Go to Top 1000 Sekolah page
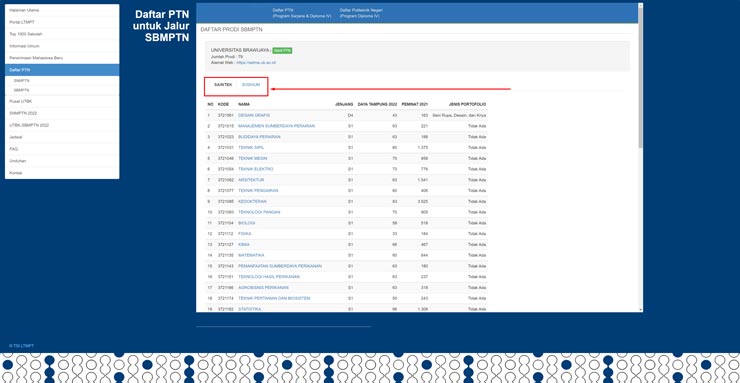This screenshot has width=740, height=383. coord(62,34)
